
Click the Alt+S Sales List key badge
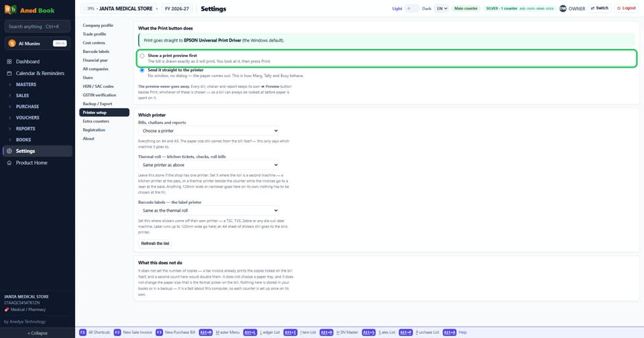click(368, 332)
